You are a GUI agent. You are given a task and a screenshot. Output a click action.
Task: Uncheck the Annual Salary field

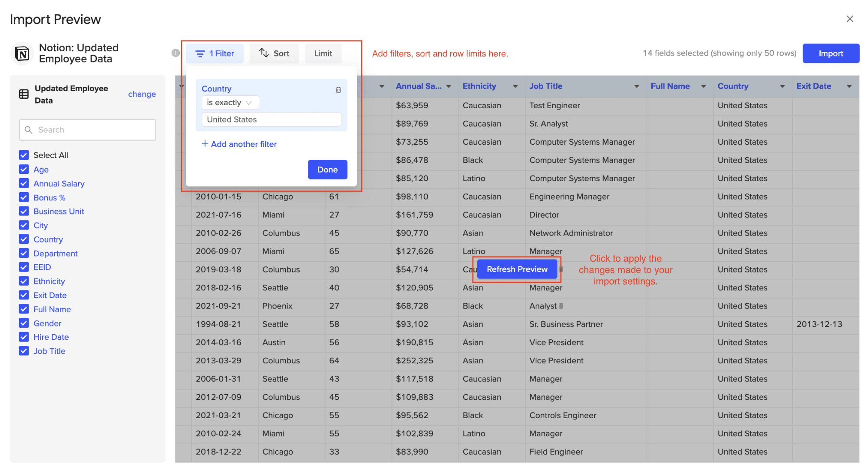tap(24, 183)
